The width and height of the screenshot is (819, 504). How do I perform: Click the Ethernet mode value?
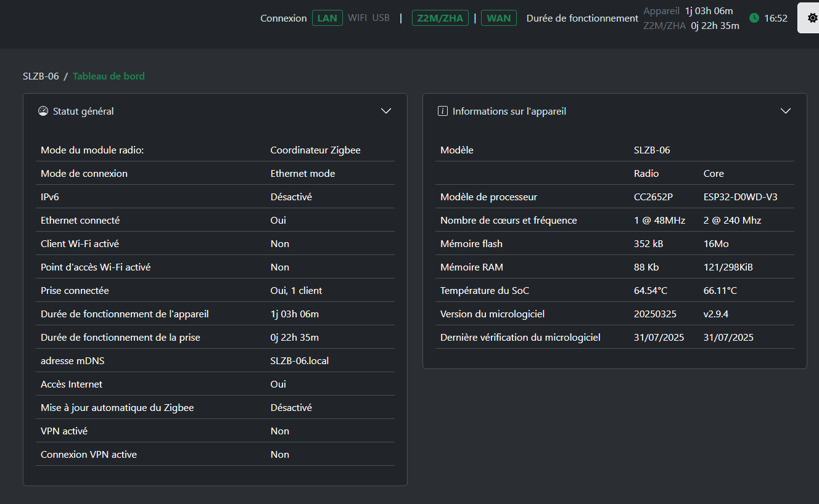tap(303, 174)
